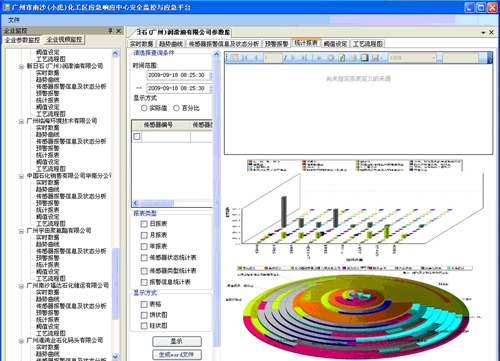Click the start time input field
The height and width of the screenshot is (361, 500).
178,75
